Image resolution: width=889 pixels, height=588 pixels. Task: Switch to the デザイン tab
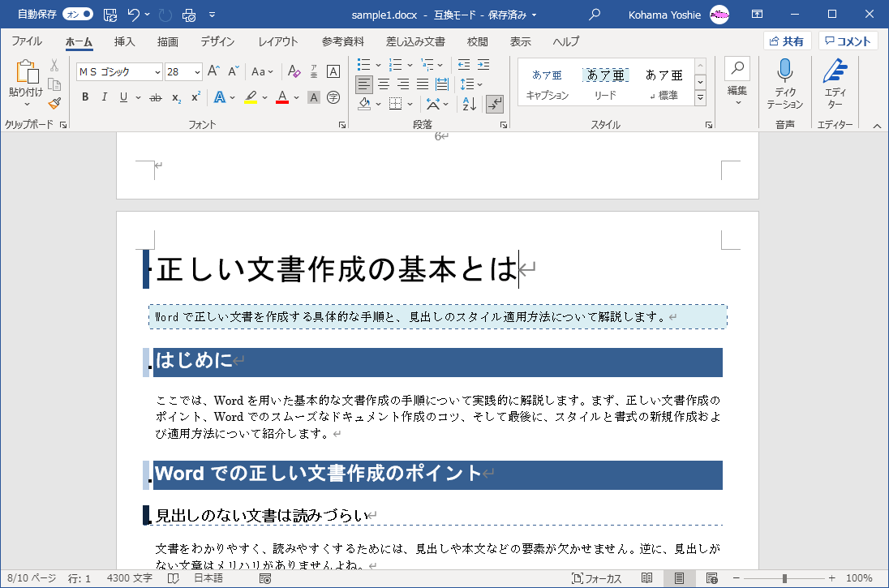(217, 41)
